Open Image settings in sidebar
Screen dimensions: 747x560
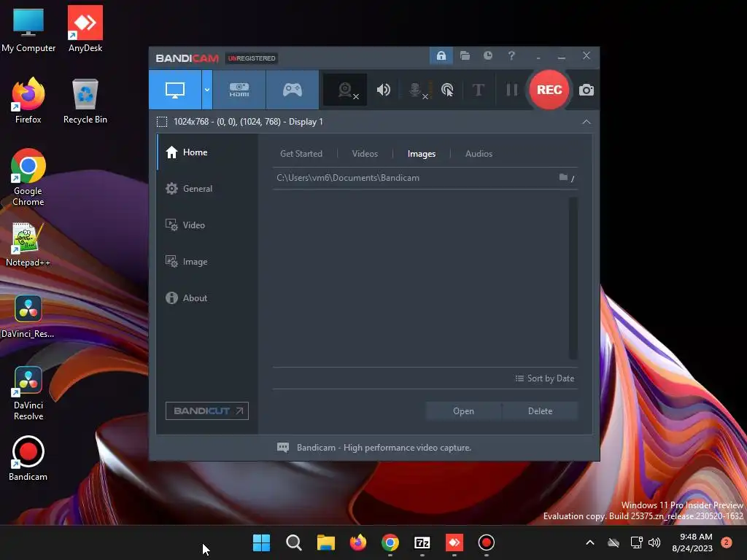[206, 262]
